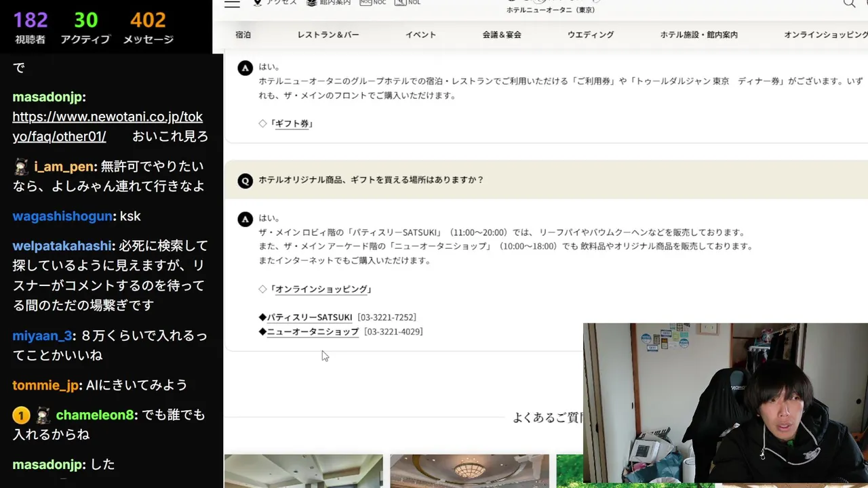The image size is (868, 488).
Task: Click the A icon beside the SATSUKI answer
Action: pyautogui.click(x=245, y=218)
